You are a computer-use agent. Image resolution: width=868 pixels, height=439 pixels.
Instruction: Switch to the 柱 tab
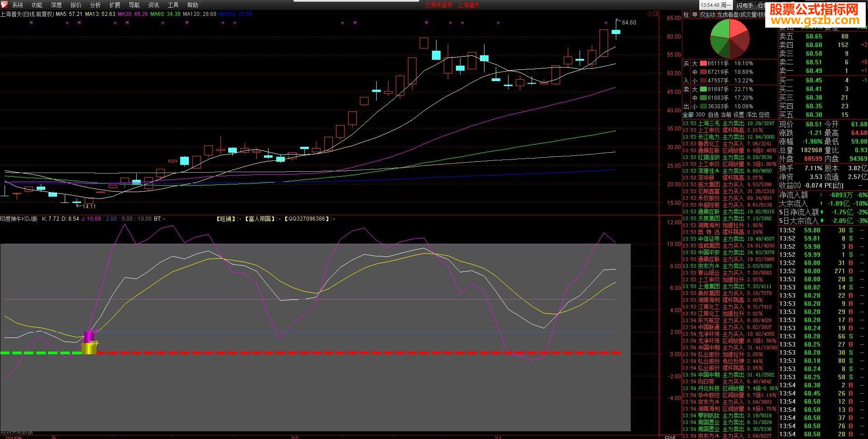686,14
